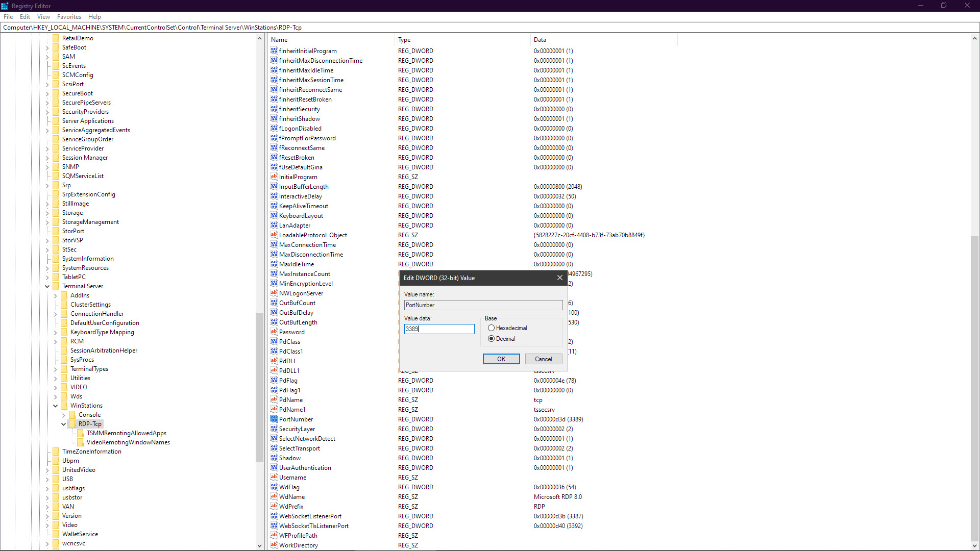The width and height of the screenshot is (980, 551).
Task: Open the Edit menu
Action: click(24, 17)
